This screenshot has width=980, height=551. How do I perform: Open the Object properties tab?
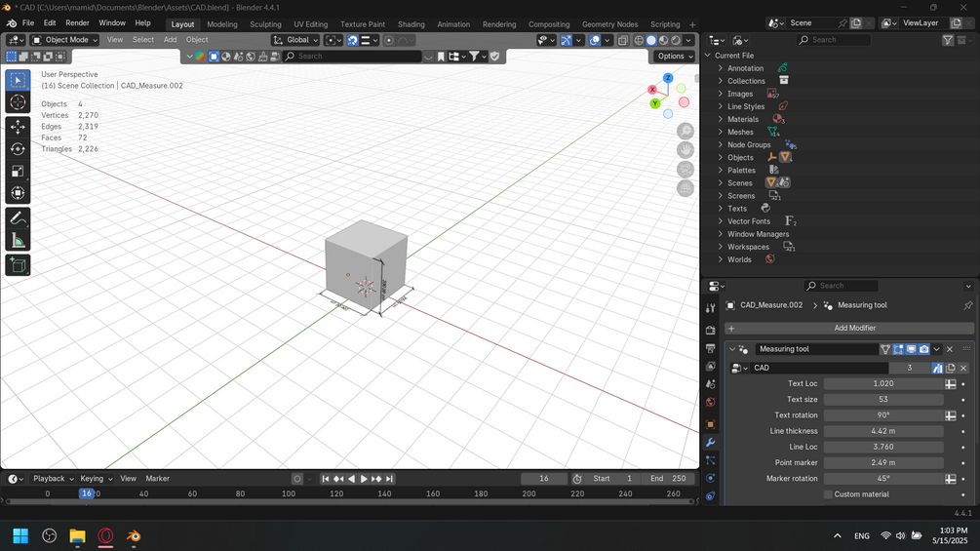point(710,424)
